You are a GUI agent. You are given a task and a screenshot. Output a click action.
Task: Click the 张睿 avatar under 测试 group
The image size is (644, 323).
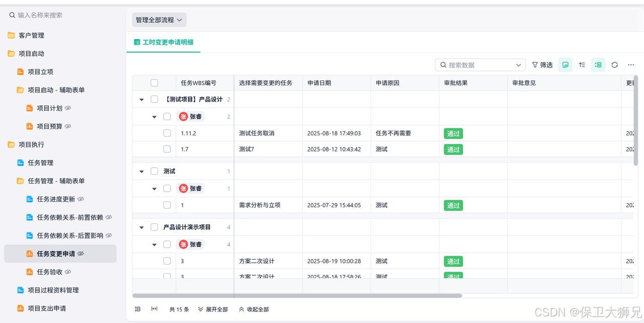[184, 188]
